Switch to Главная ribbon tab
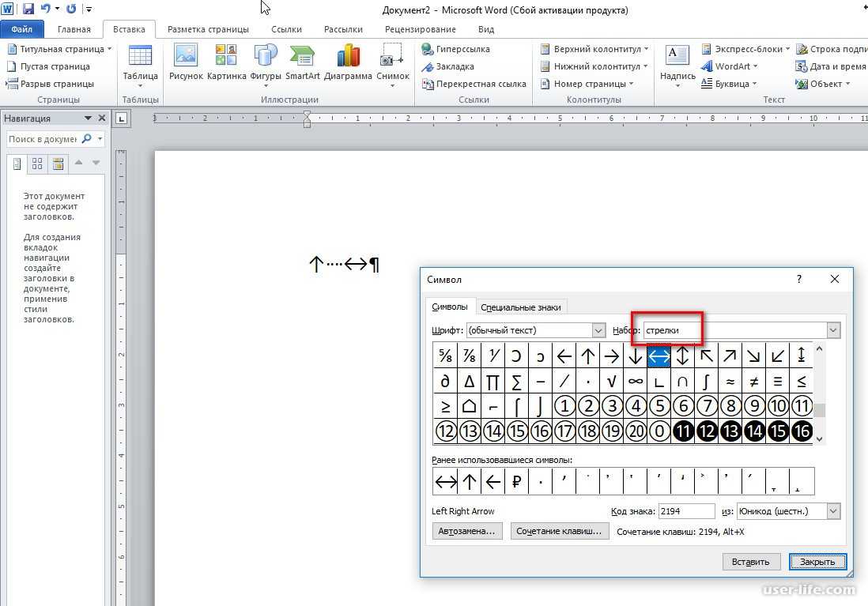This screenshot has height=606, width=868. [74, 29]
